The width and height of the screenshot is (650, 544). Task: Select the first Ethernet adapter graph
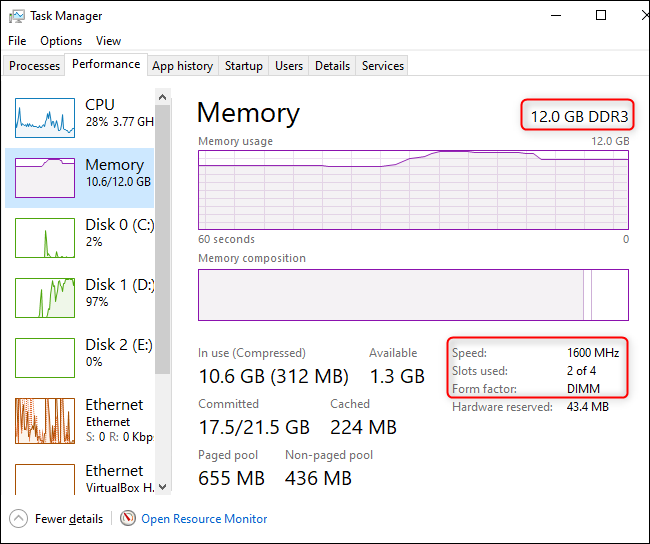(x=45, y=420)
